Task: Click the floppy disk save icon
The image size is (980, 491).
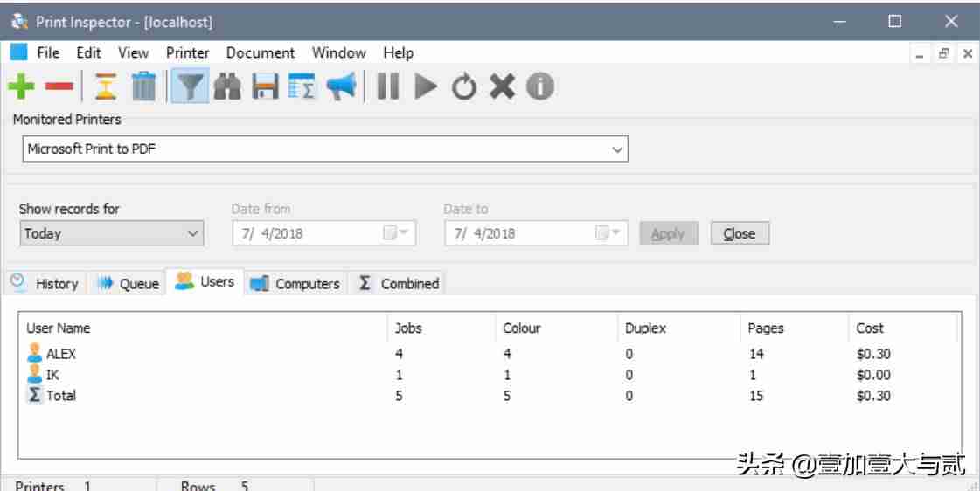Action: coord(265,86)
